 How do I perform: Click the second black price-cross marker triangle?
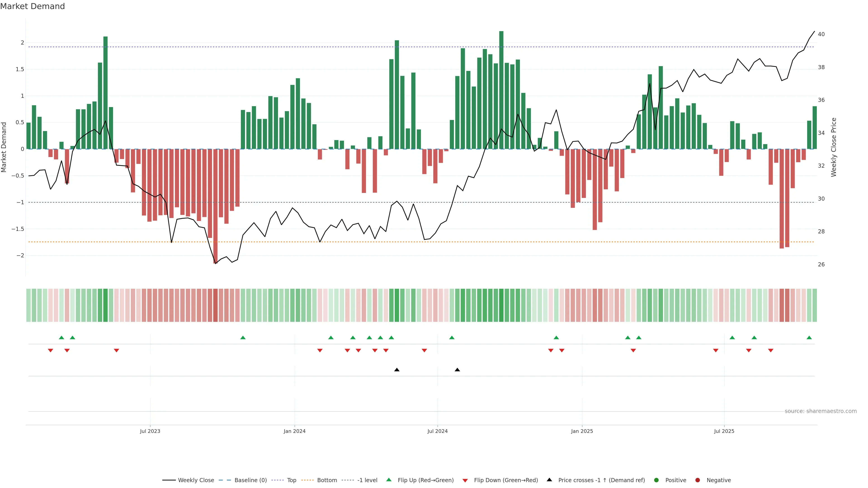tap(457, 370)
